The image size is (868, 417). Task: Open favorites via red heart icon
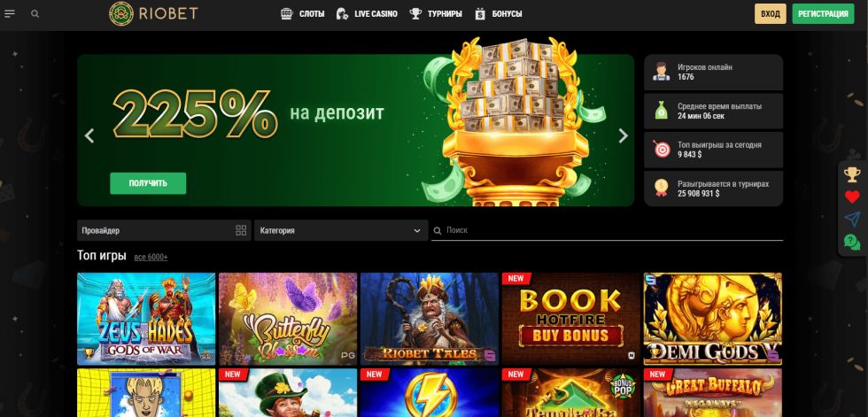pyautogui.click(x=852, y=197)
